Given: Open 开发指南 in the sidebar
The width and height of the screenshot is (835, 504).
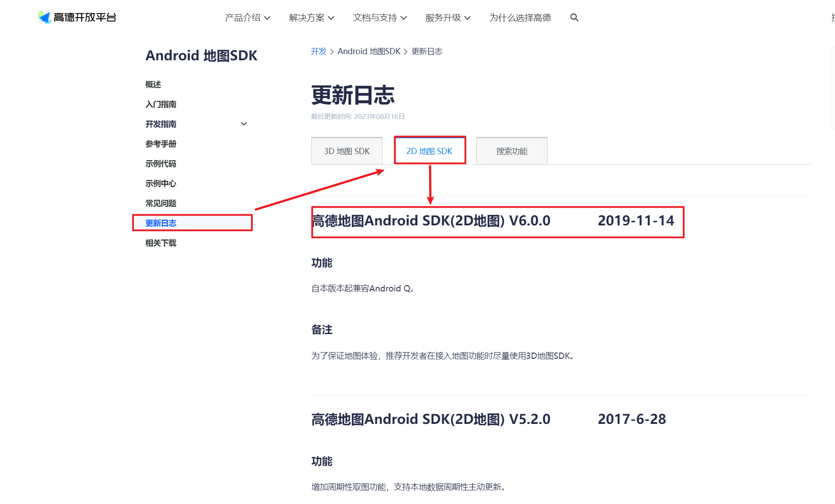Looking at the screenshot, I should (x=161, y=124).
